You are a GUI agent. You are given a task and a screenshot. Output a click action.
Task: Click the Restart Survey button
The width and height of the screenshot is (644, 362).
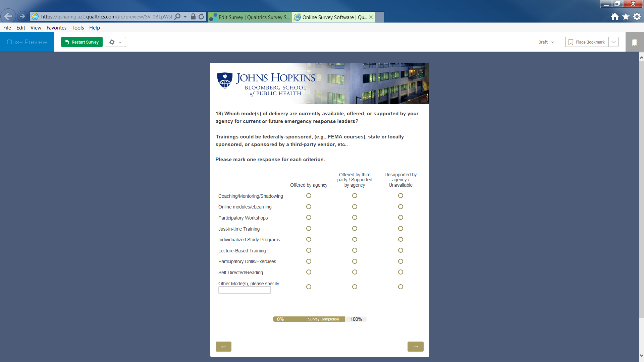pos(82,42)
